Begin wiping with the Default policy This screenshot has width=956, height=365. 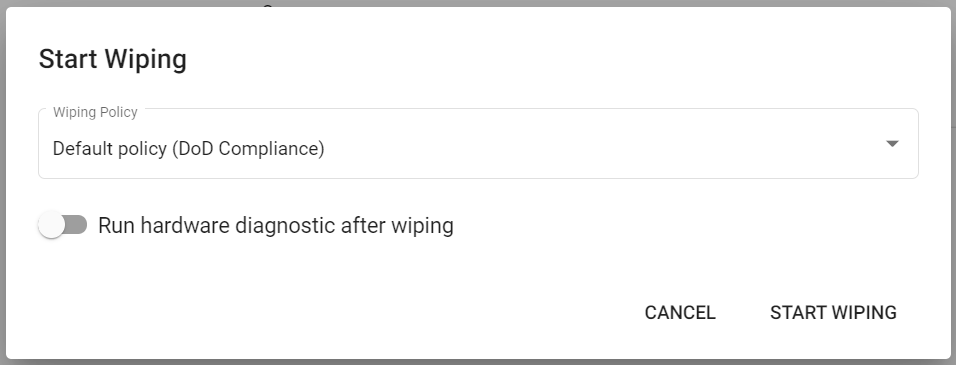(833, 313)
